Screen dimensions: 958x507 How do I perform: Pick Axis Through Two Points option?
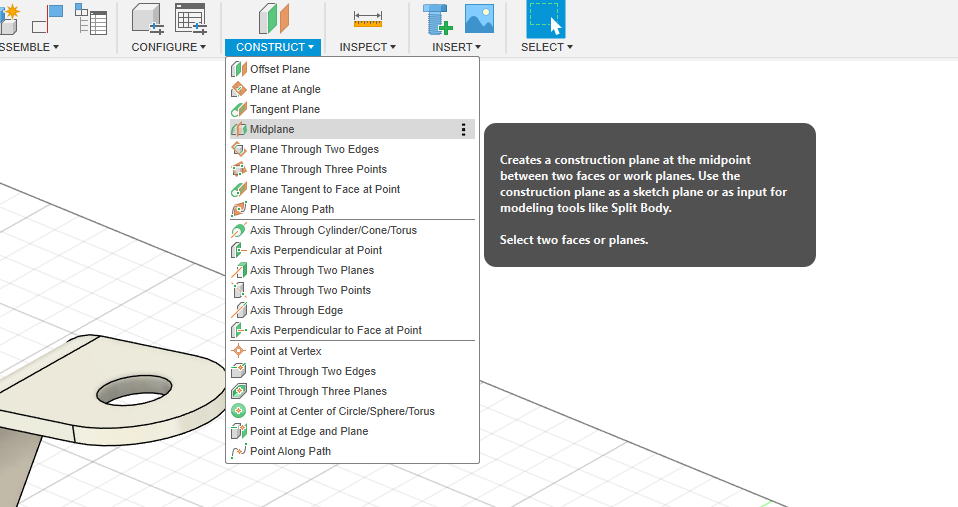(310, 290)
